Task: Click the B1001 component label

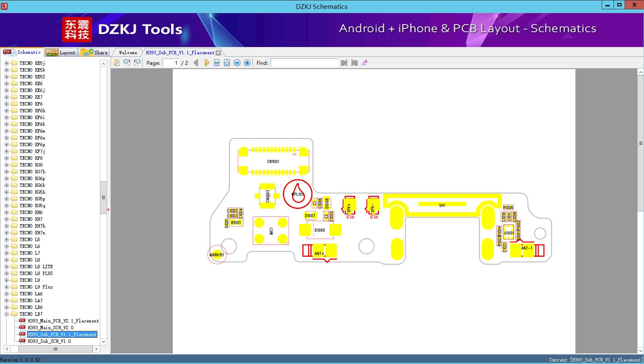Action: (x=236, y=222)
